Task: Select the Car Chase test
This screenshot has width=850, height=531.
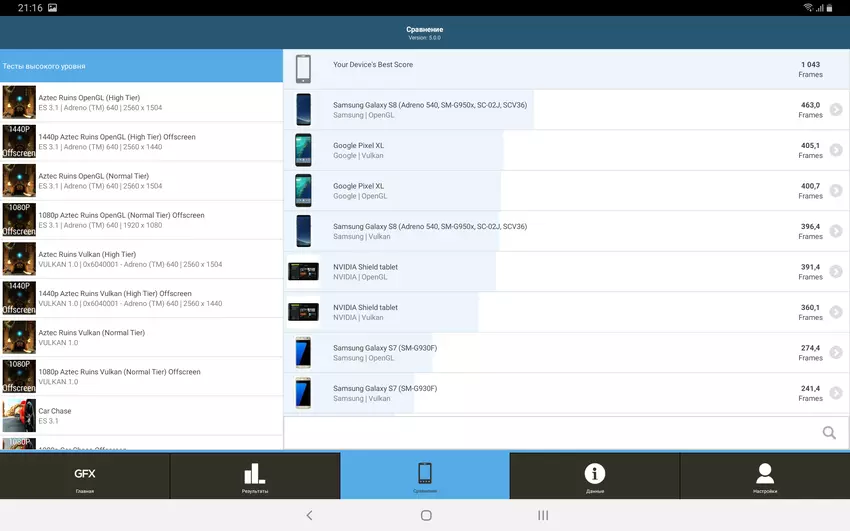Action: coord(142,416)
